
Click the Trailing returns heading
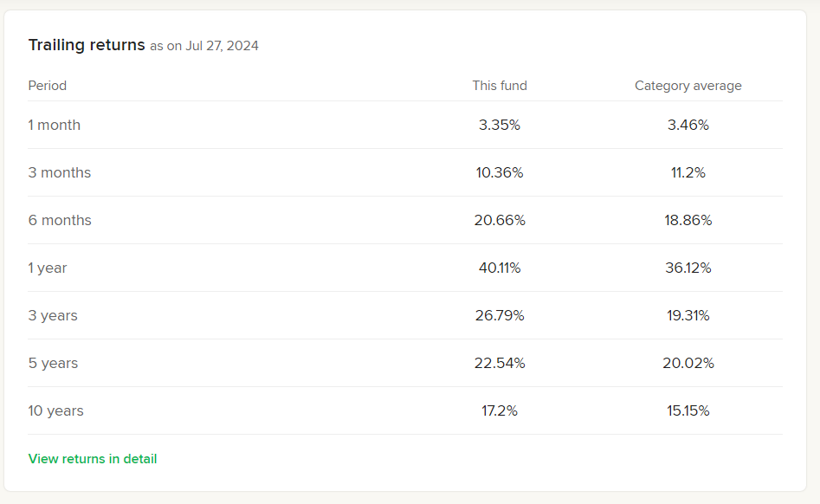coord(87,45)
